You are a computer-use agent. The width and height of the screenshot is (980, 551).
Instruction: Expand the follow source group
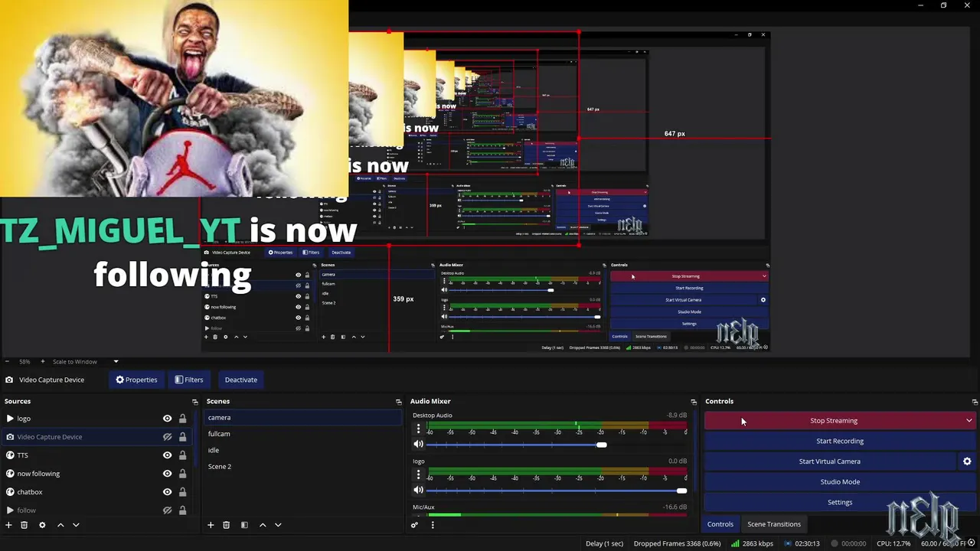pos(10,510)
